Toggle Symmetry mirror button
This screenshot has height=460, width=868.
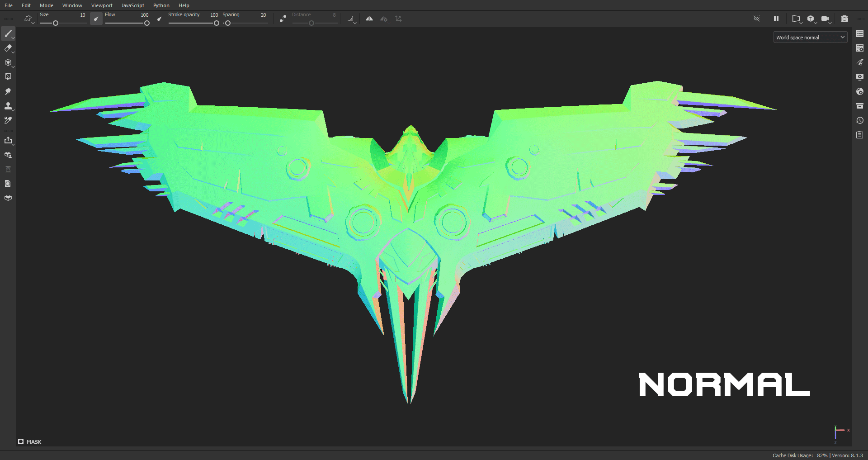369,19
